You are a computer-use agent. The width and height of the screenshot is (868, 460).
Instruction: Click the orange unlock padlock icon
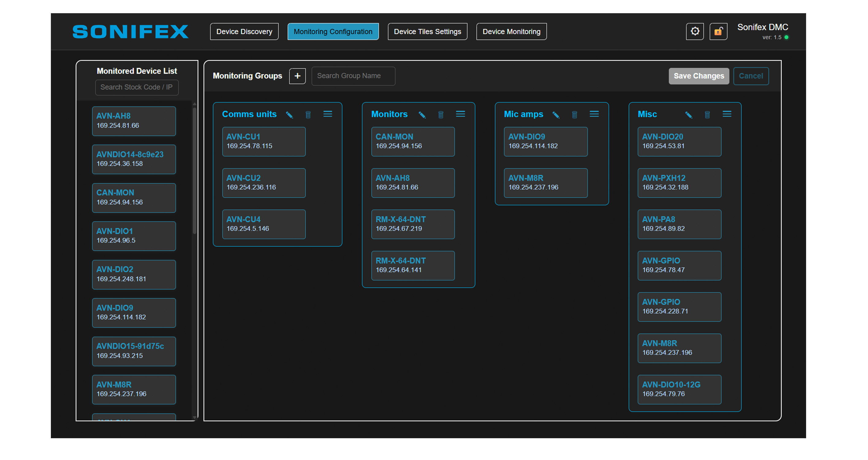pyautogui.click(x=718, y=31)
